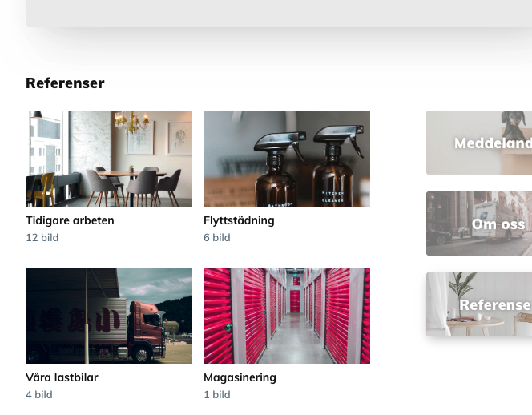The image size is (532, 415).
Task: Select the 1 bild count text
Action: pyautogui.click(x=217, y=395)
